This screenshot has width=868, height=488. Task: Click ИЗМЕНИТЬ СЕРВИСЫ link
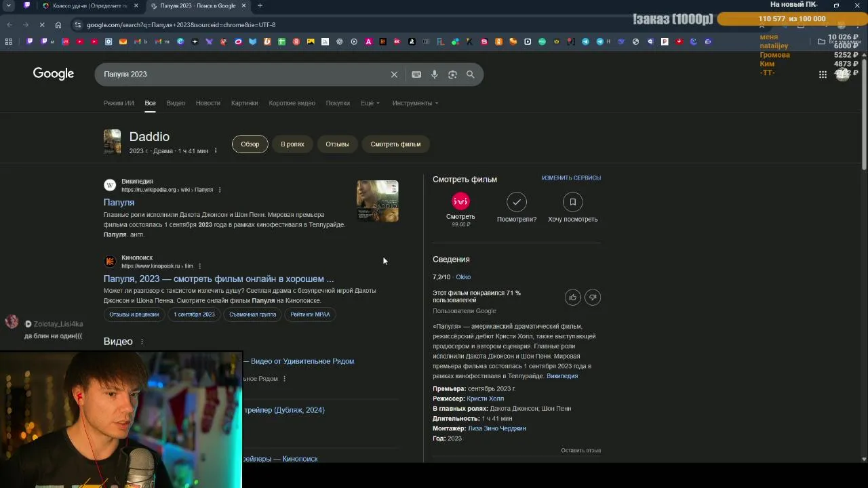click(x=572, y=178)
